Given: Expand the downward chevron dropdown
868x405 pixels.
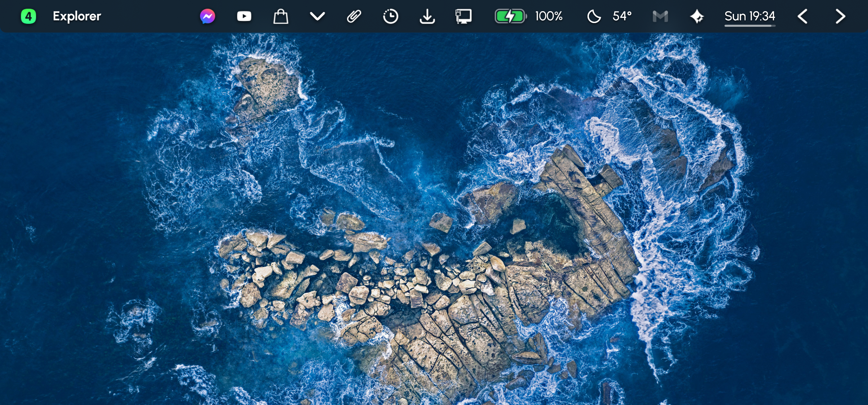Looking at the screenshot, I should coord(317,16).
